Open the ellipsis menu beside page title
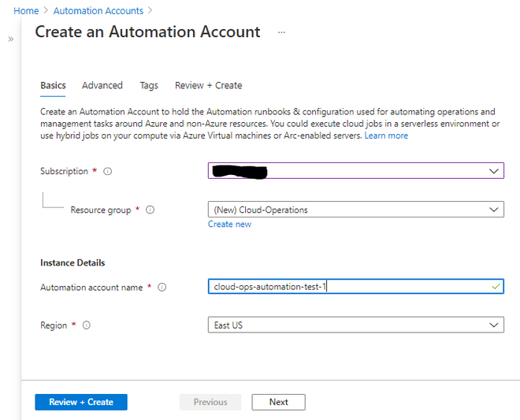 [281, 32]
